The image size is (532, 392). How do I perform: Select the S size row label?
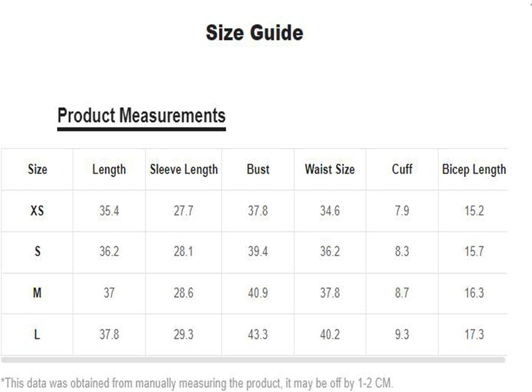[x=37, y=252]
